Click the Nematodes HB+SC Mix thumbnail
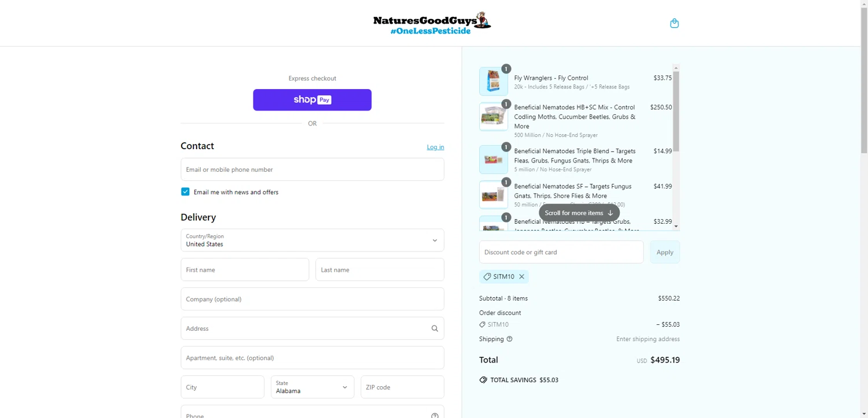 click(x=494, y=117)
